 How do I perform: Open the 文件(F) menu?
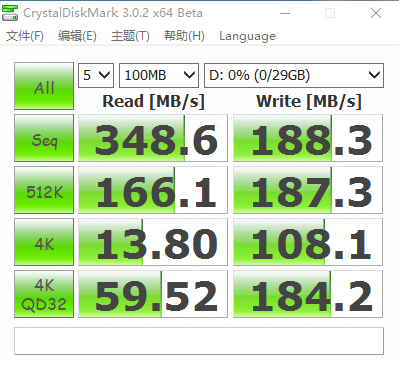click(x=25, y=36)
